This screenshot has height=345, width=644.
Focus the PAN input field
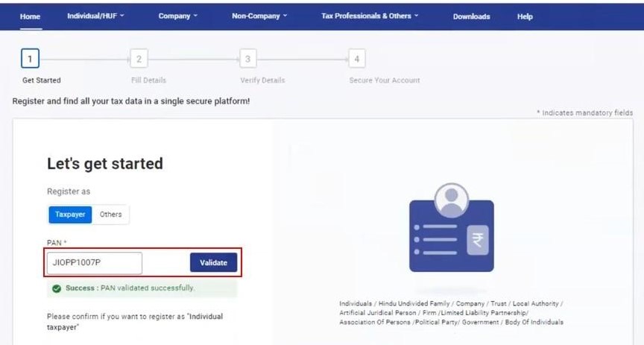click(95, 263)
